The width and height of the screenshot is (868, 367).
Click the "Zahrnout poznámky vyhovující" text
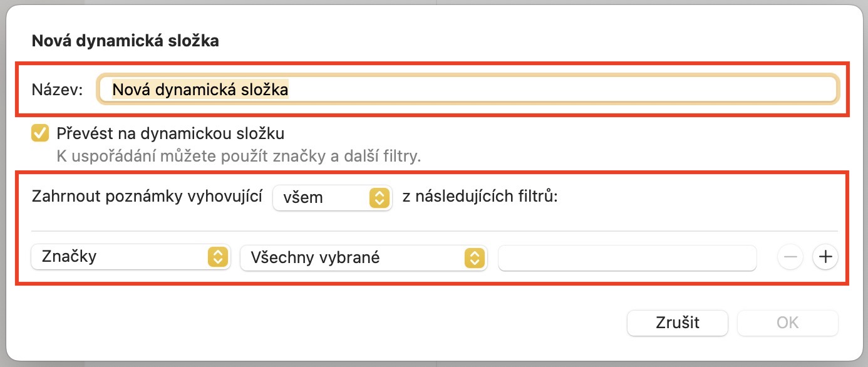146,198
